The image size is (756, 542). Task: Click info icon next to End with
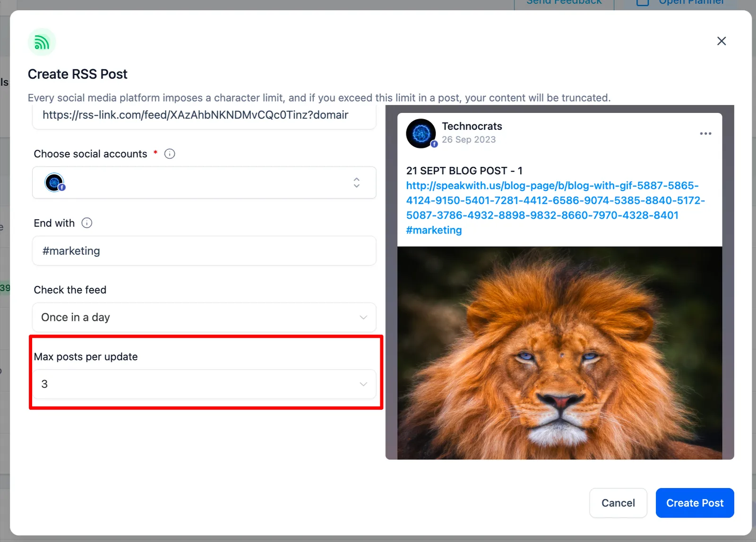tap(87, 223)
